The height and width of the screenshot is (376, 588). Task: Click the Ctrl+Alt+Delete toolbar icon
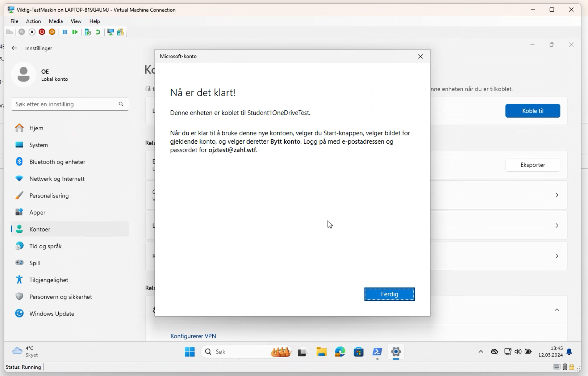pyautogui.click(x=10, y=32)
